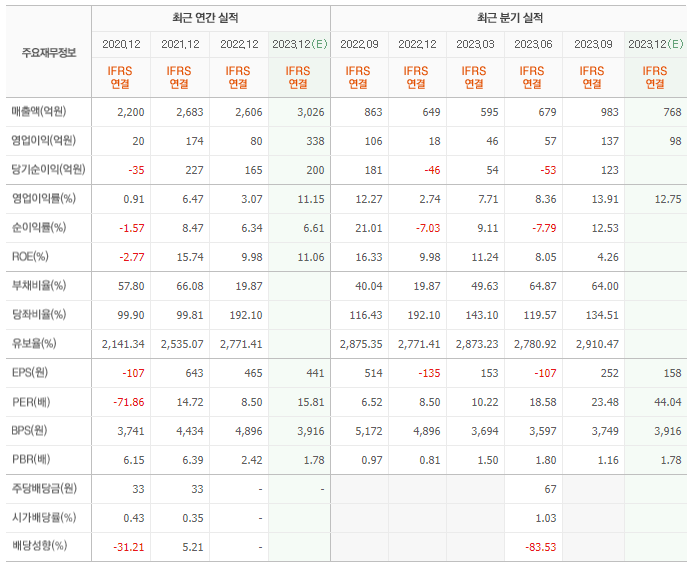
Task: Click the red -46 net income value
Action: point(432,170)
